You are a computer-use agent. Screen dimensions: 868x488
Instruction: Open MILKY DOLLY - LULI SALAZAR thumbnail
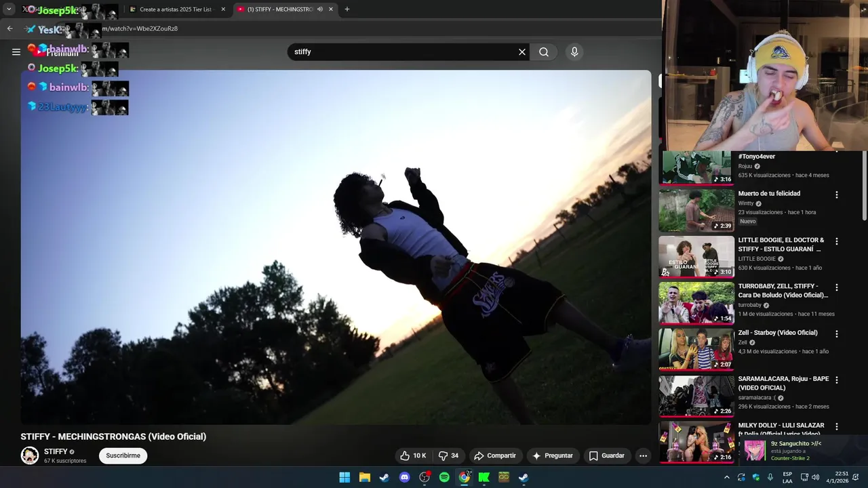[x=696, y=442]
